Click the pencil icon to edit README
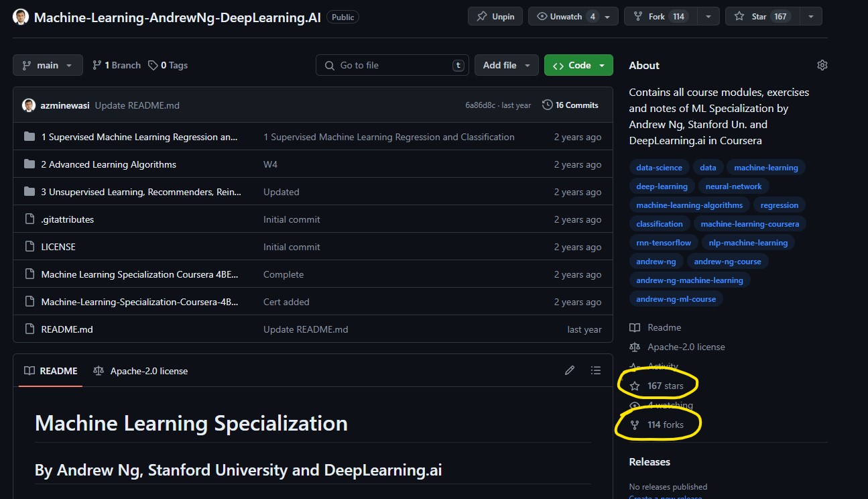 pos(570,370)
